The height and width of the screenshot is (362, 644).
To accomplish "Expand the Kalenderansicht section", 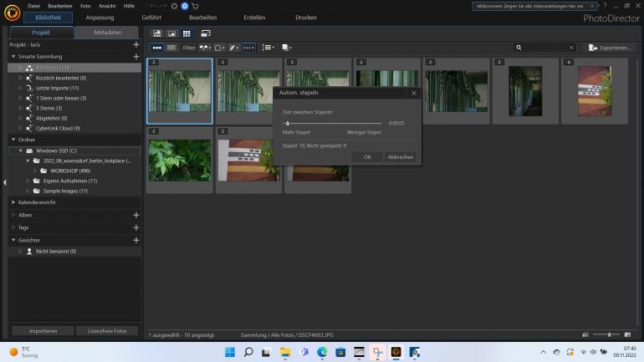I will [x=13, y=202].
